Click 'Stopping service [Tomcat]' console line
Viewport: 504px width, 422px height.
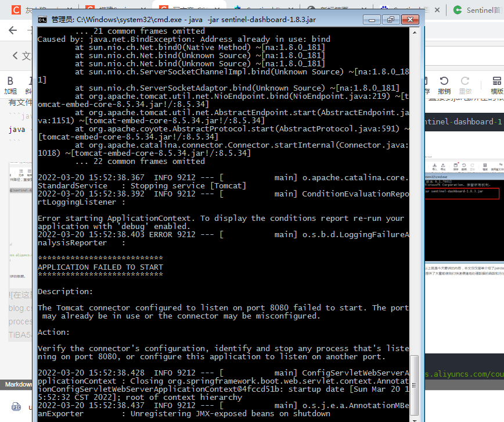pos(188,186)
